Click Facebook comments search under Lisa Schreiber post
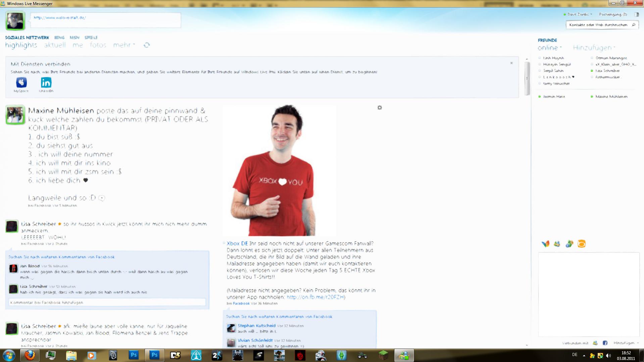This screenshot has width=644, height=362. [61, 257]
